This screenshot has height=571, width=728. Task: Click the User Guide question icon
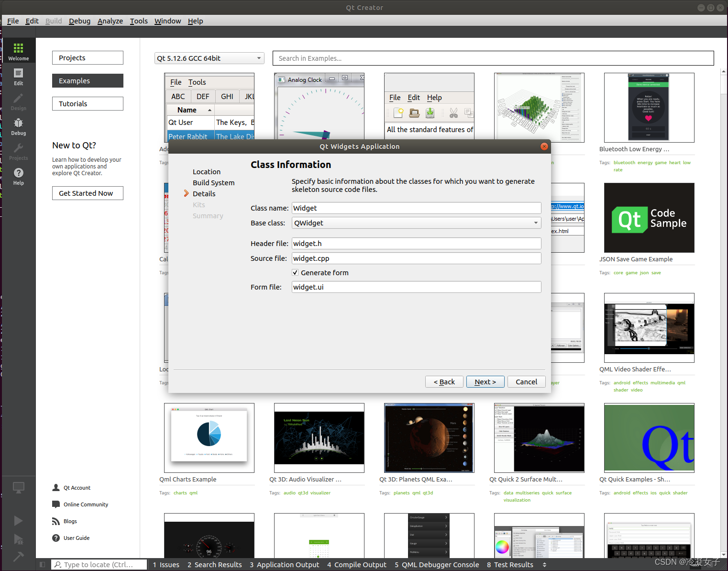pyautogui.click(x=55, y=538)
